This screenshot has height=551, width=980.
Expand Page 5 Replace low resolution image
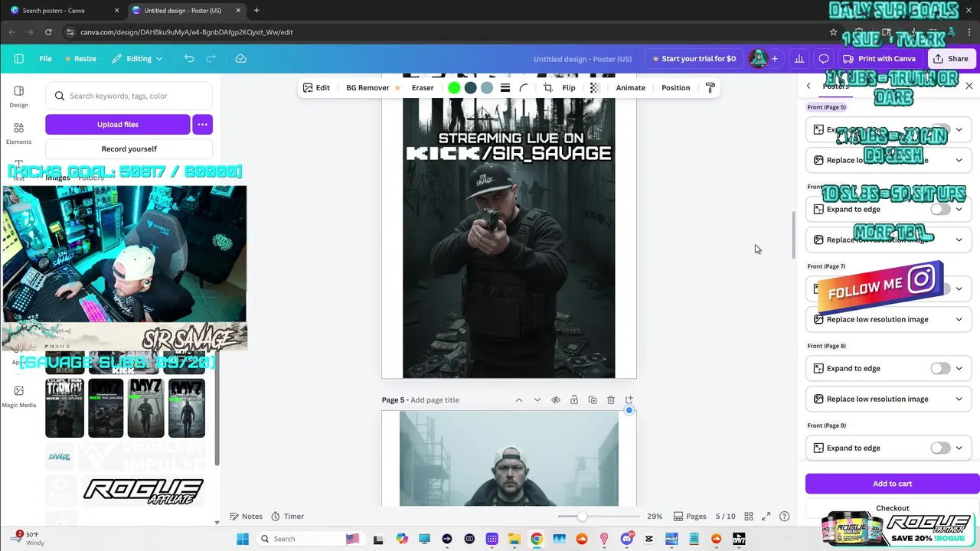(x=959, y=160)
